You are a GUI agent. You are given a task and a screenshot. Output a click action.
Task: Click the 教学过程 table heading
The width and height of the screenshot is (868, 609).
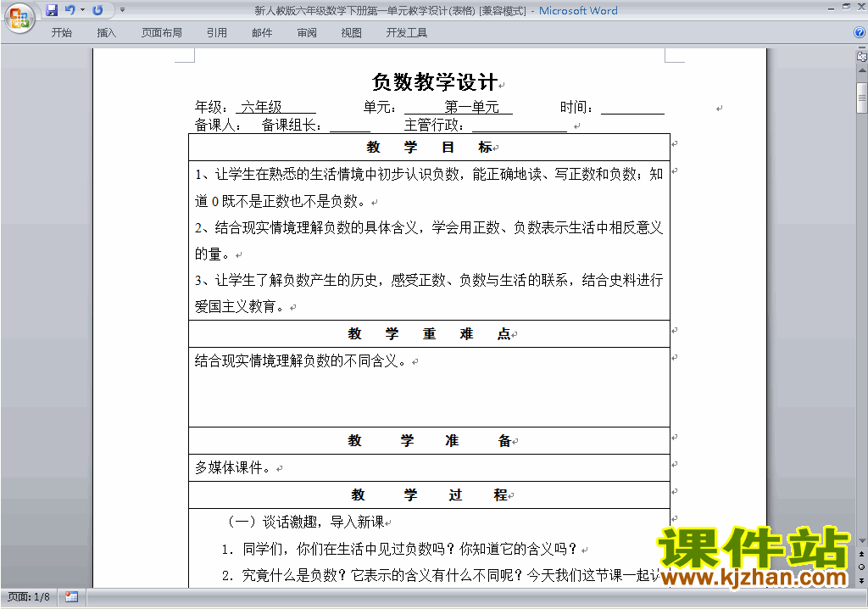(x=430, y=494)
